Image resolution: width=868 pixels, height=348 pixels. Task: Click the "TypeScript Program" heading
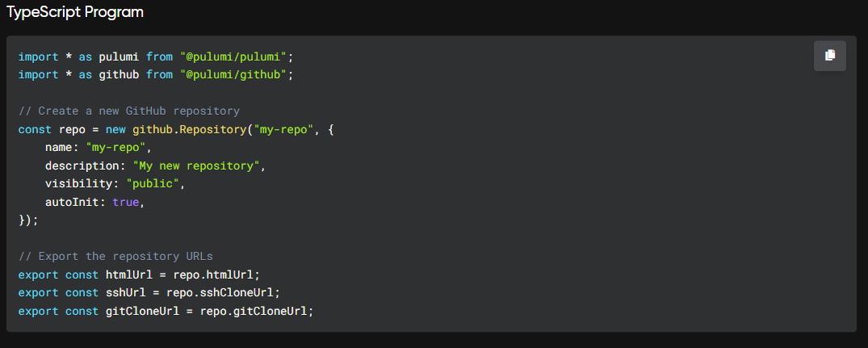[x=75, y=12]
